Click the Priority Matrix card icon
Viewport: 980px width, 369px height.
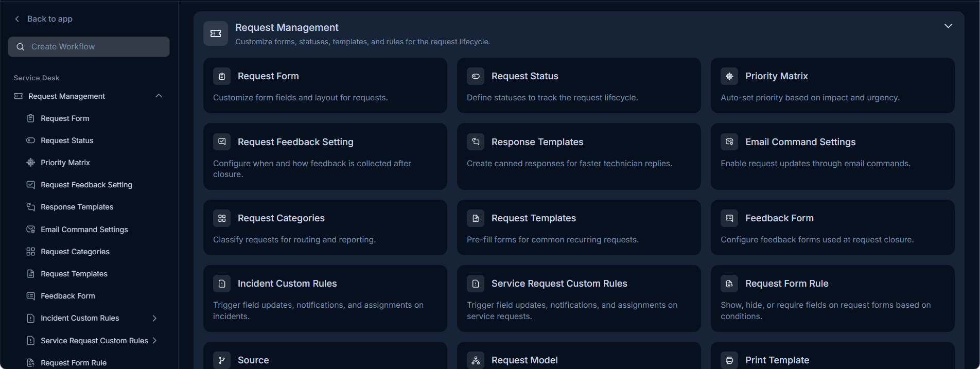pyautogui.click(x=729, y=76)
